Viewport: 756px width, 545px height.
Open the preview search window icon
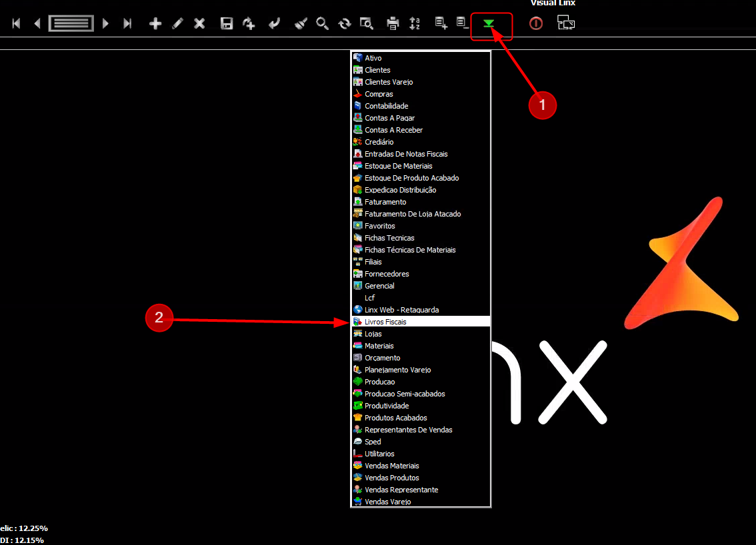(367, 23)
